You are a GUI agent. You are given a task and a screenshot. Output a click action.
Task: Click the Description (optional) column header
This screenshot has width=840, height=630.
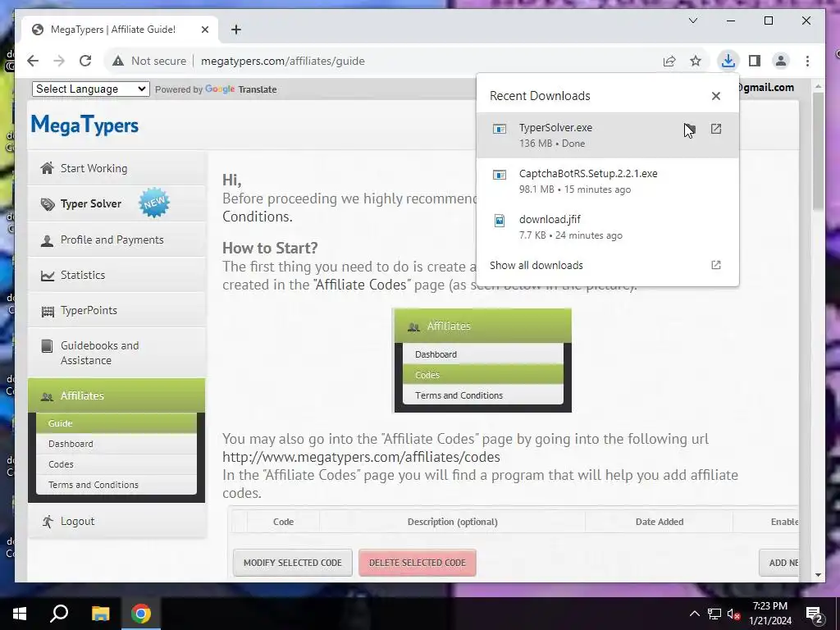tap(452, 521)
